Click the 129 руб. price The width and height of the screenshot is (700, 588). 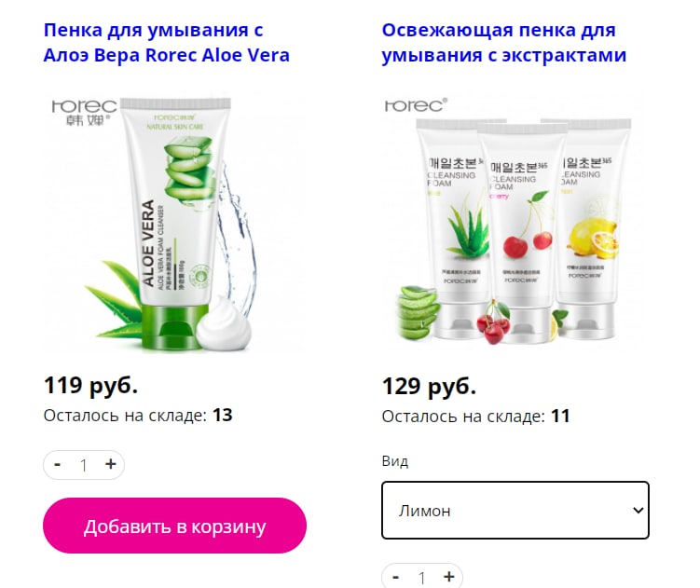pos(429,386)
